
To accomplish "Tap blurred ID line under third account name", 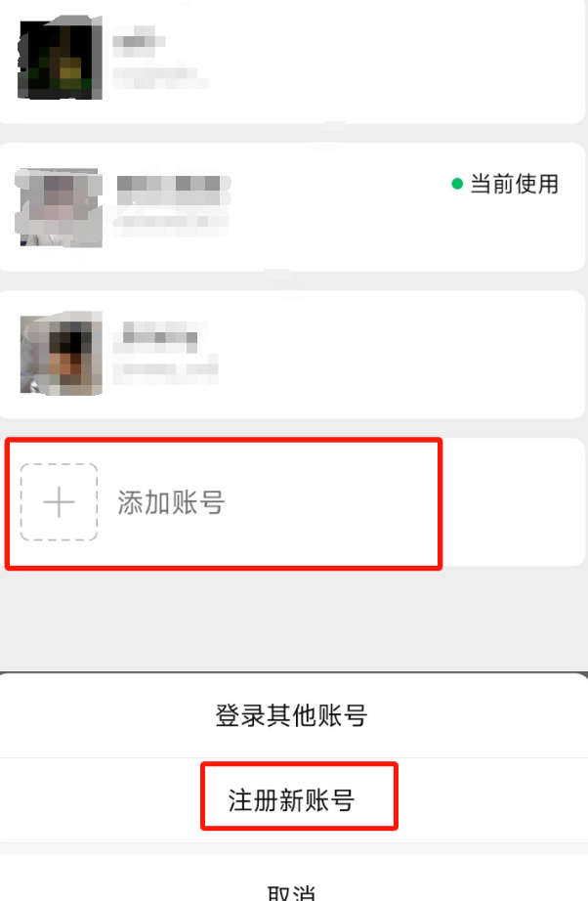I will (165, 367).
